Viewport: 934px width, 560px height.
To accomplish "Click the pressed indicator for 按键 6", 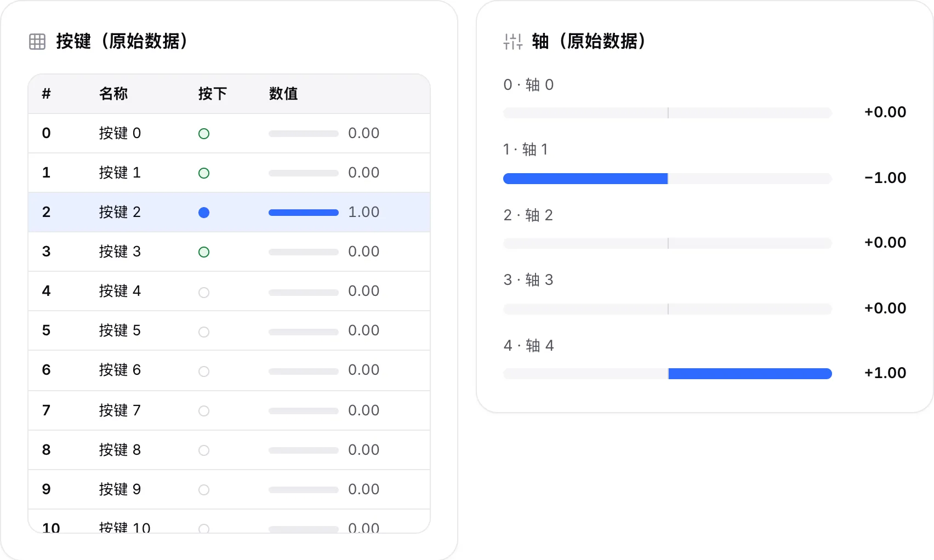I will [x=204, y=372].
